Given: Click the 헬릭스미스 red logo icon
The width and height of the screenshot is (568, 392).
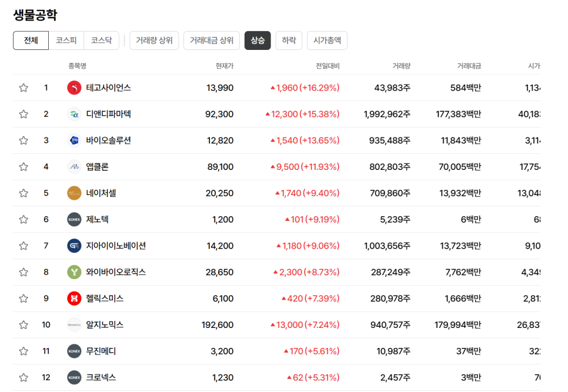Looking at the screenshot, I should click(x=74, y=298).
